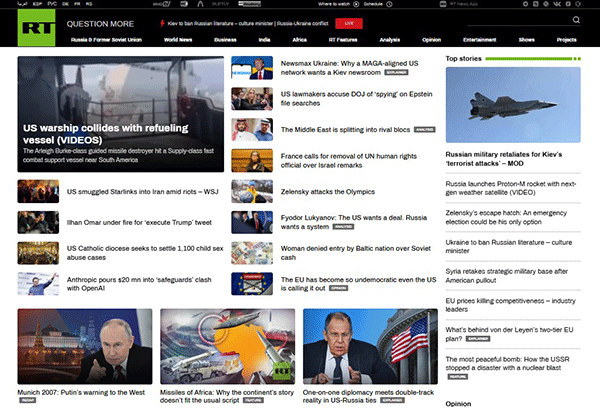Go to the Business section
This screenshot has height=408, width=600.
click(x=225, y=39)
